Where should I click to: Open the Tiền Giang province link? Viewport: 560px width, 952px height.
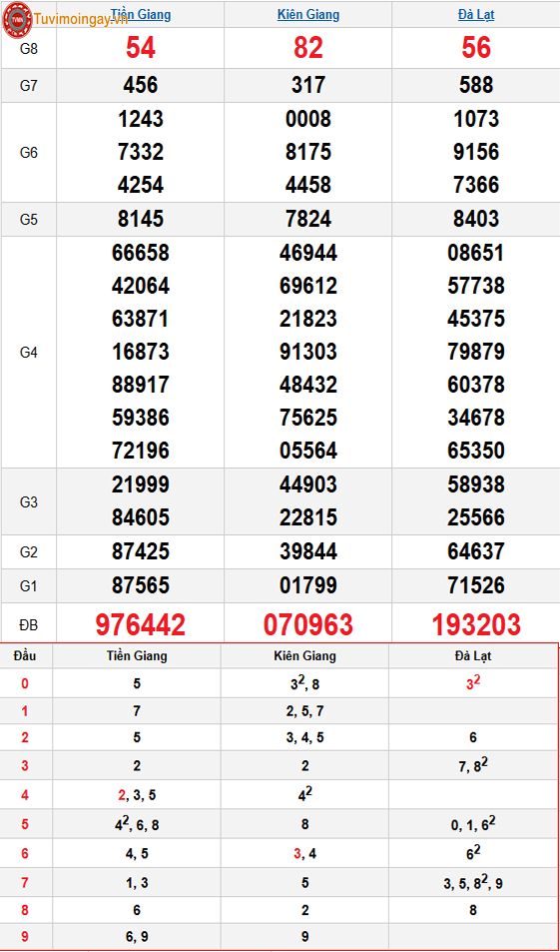point(141,15)
